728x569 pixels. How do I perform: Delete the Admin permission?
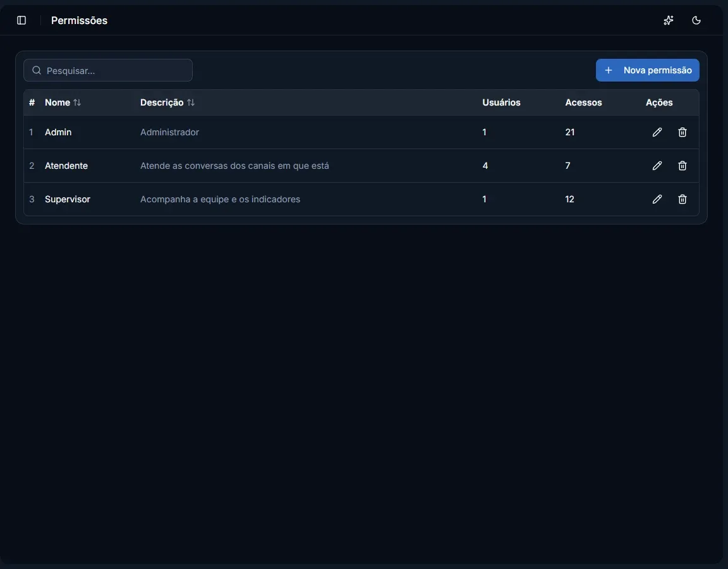pos(682,132)
